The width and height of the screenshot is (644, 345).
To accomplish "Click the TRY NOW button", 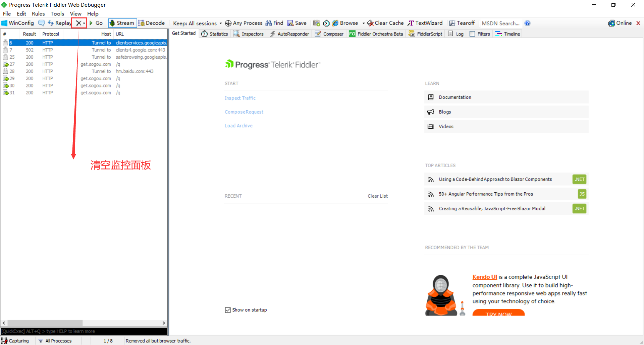I will [498, 313].
